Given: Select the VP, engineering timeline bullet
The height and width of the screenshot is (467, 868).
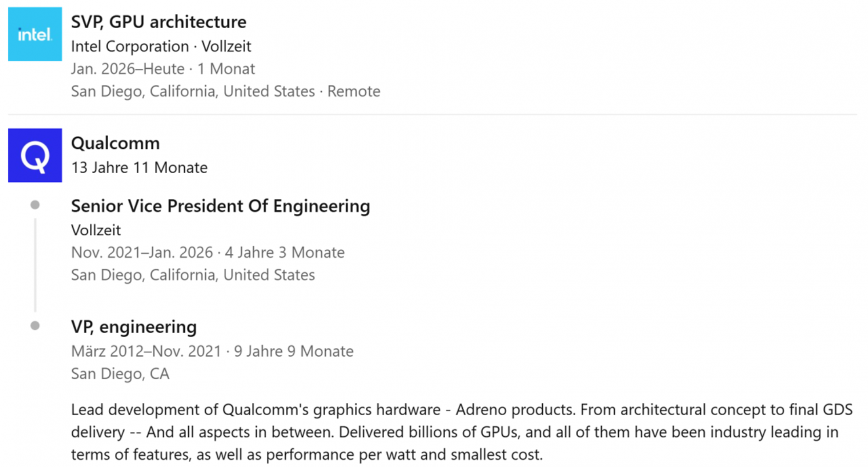Looking at the screenshot, I should (35, 326).
